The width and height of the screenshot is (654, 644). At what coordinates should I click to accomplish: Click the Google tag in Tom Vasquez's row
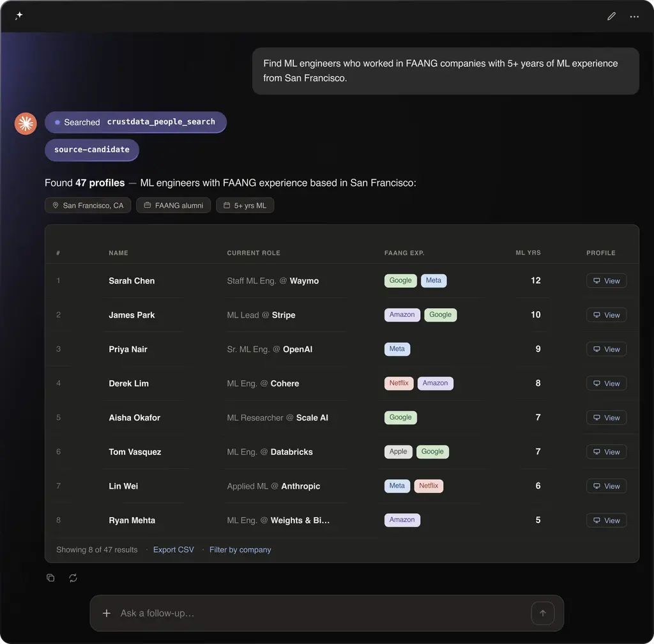pyautogui.click(x=432, y=452)
